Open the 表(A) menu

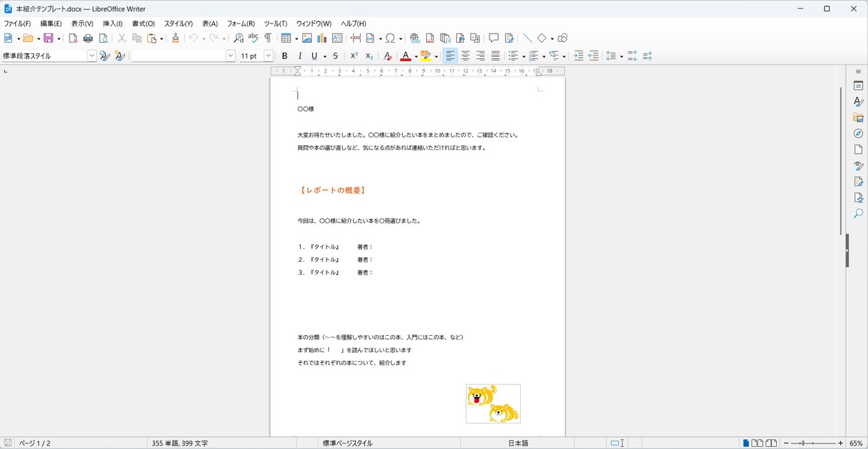coord(210,23)
